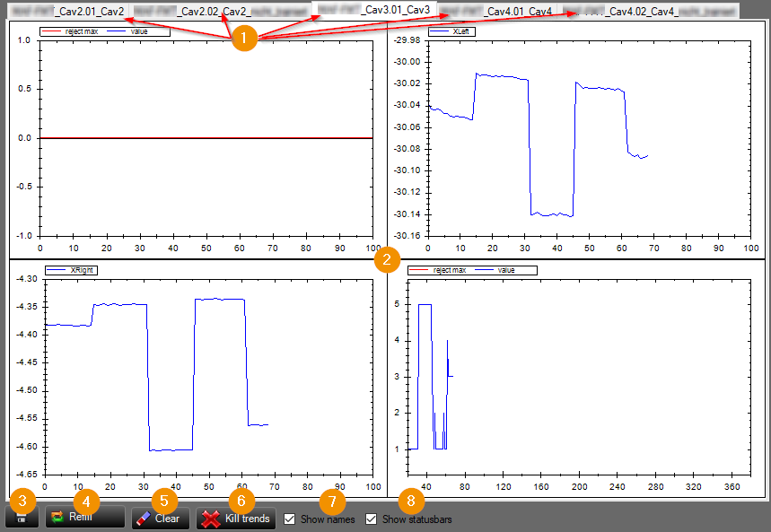Toggle the Show statusbars checkbox
This screenshot has height=532, width=771.
[372, 519]
